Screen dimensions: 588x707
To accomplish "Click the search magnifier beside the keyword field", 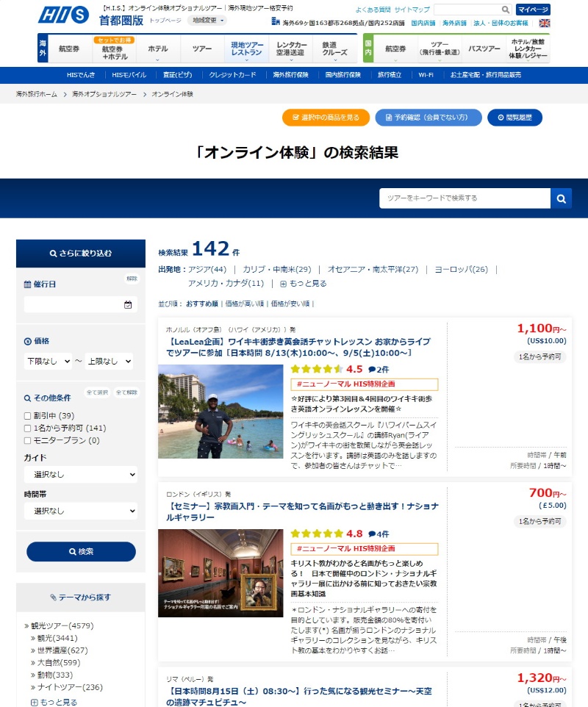I will point(561,198).
